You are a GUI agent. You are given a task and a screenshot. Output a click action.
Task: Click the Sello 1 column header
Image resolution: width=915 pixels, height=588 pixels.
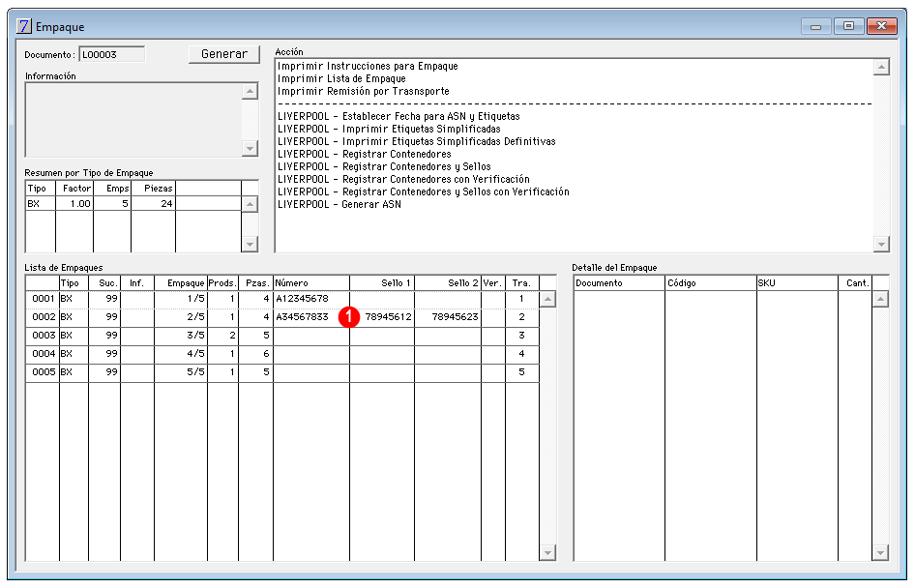pos(382,283)
